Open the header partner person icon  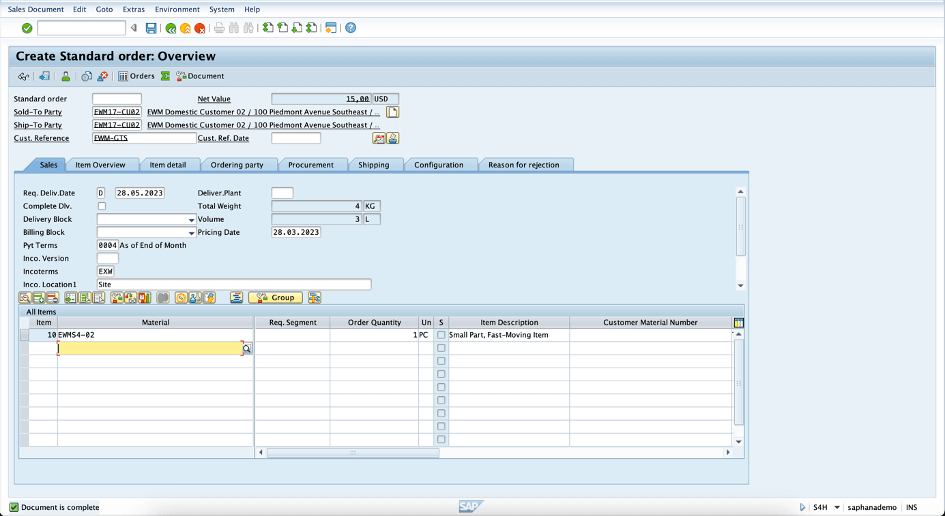(x=65, y=76)
